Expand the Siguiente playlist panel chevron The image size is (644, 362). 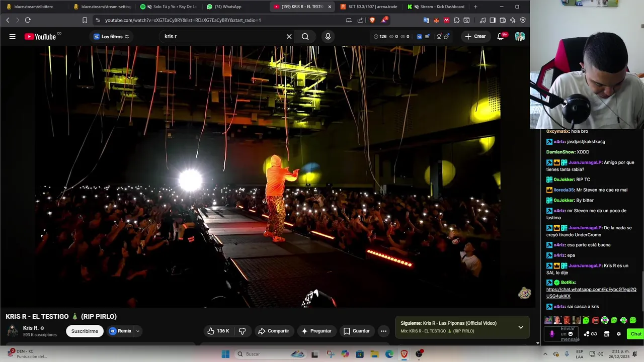[521, 327]
